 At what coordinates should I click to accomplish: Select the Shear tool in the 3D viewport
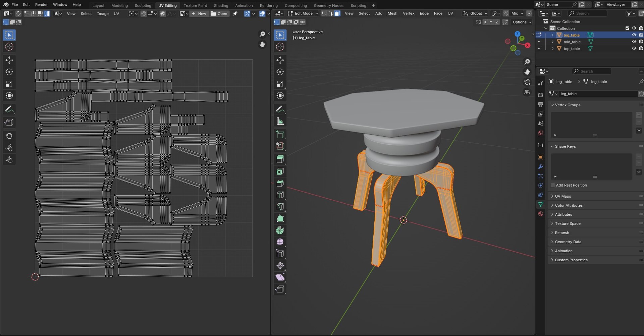[x=280, y=277]
